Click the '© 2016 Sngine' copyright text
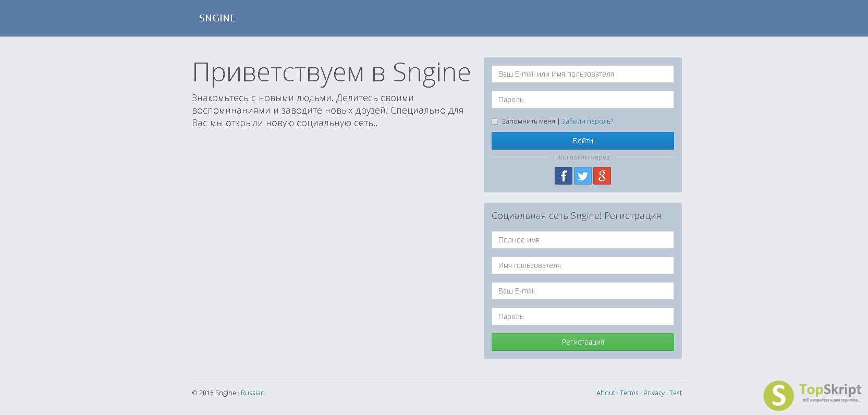Viewport: 868px width, 415px height. 214,393
